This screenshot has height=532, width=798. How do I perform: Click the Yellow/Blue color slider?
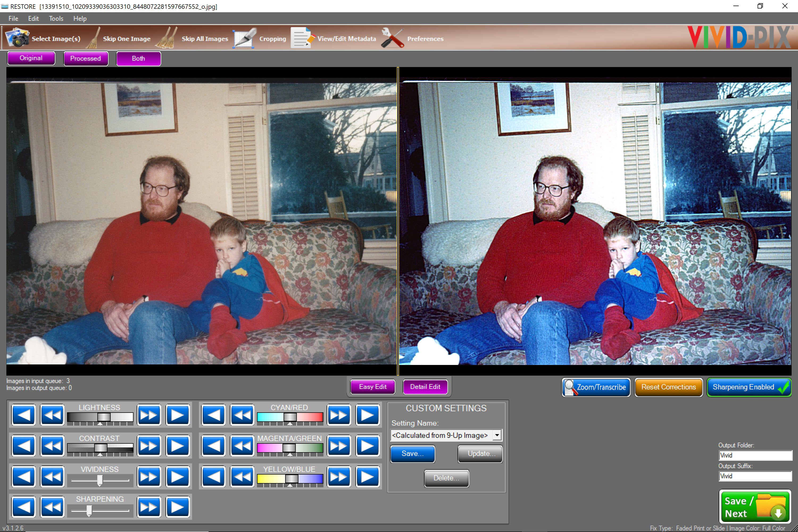290,479
